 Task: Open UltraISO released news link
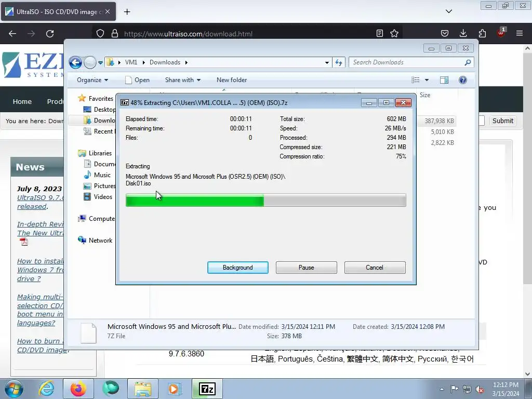(40, 202)
